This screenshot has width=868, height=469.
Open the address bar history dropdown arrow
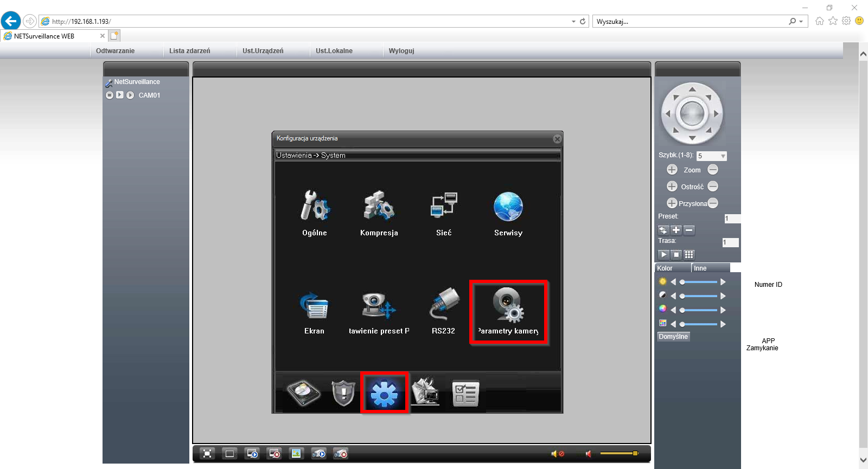coord(573,22)
